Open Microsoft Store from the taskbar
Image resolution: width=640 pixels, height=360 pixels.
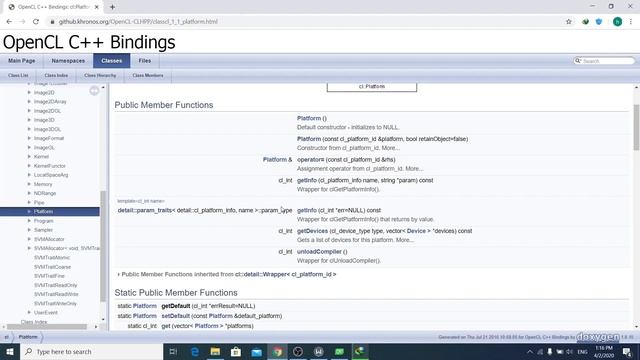[236, 351]
